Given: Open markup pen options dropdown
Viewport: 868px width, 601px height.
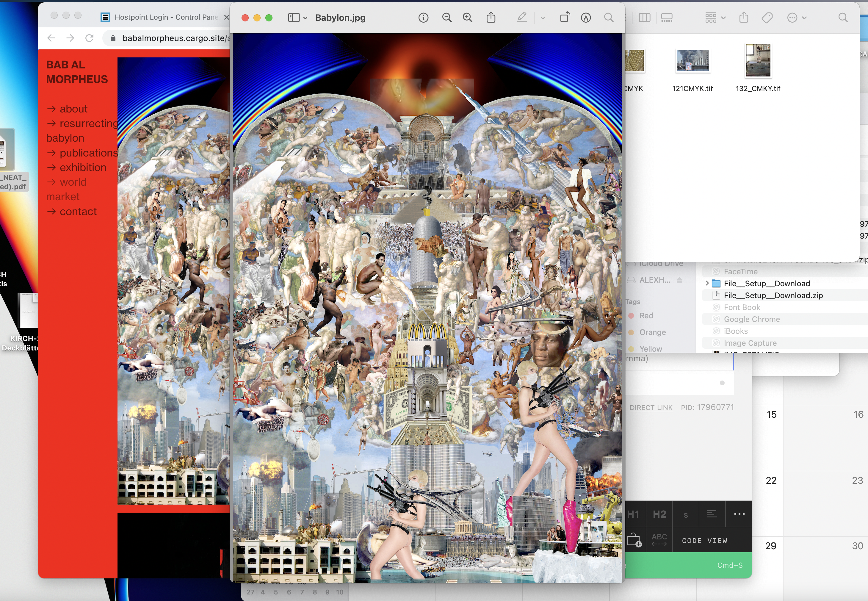Looking at the screenshot, I should tap(542, 18).
